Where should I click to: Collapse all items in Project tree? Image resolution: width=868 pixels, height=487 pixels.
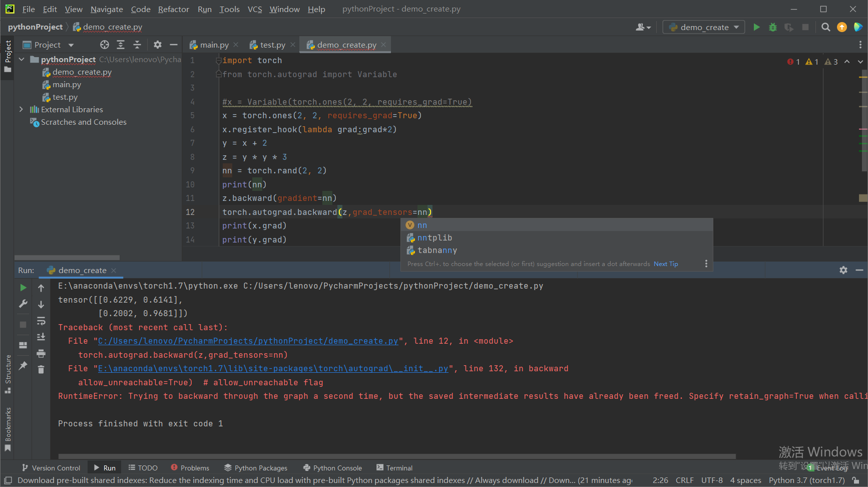[x=137, y=45]
